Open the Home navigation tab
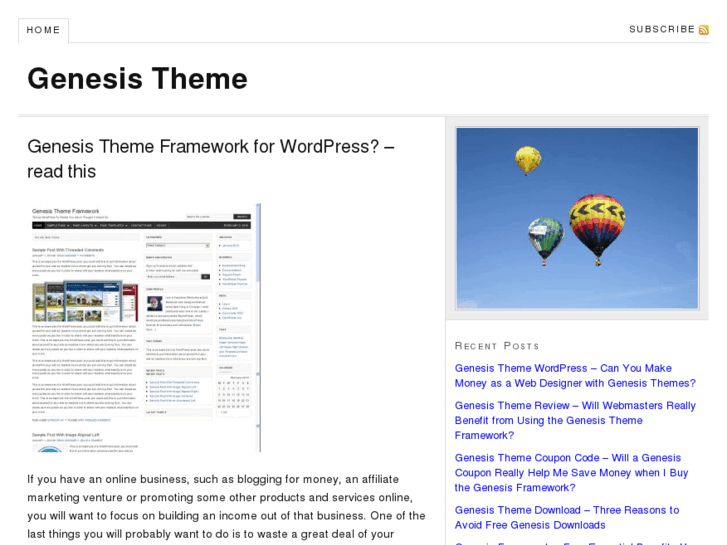The height and width of the screenshot is (545, 727). (x=43, y=30)
